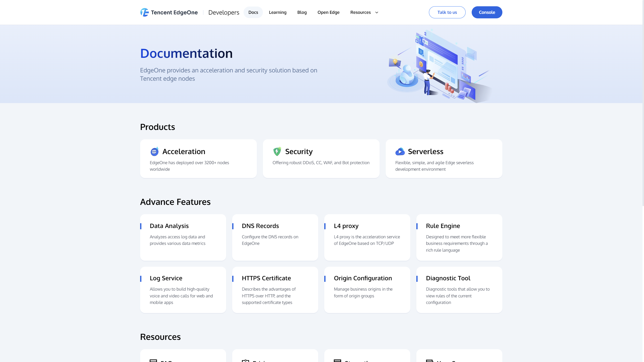
Task: Click the Tencent EdgeOne brand name text
Action: 174,12
